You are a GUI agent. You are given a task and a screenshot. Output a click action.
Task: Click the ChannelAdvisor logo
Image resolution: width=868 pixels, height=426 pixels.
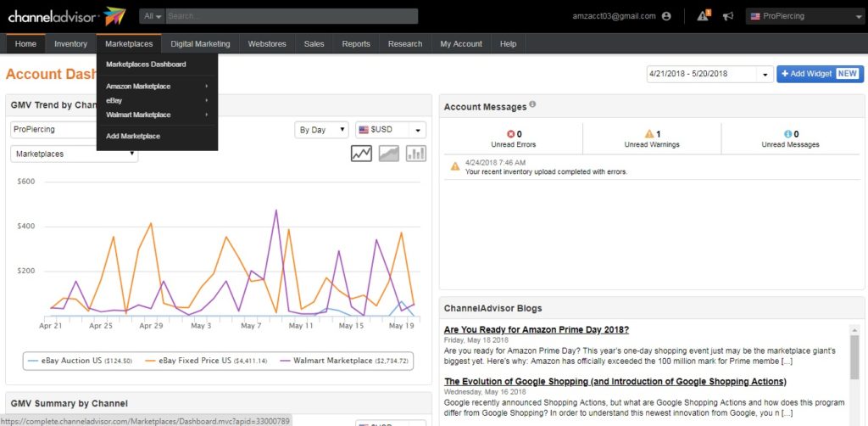pos(64,16)
